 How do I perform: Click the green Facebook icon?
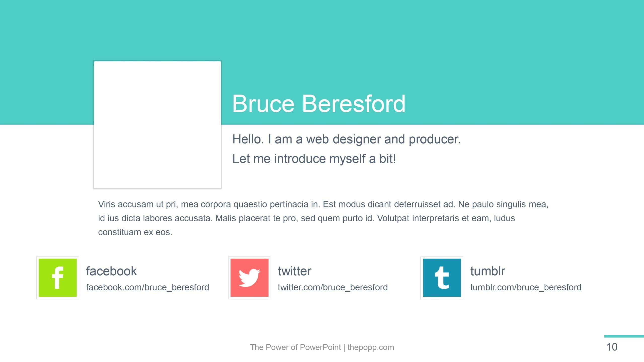tap(58, 278)
